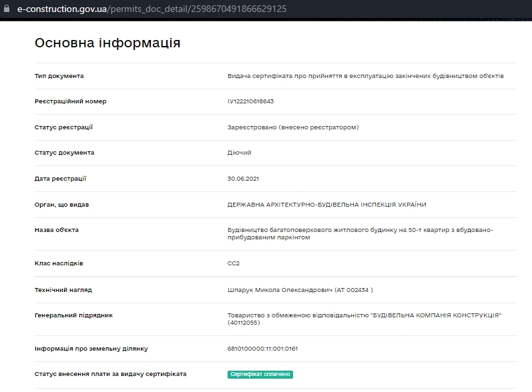Viewport: 532px width, 392px height.
Task: Click the 'Статус документа' label
Action: click(x=65, y=153)
